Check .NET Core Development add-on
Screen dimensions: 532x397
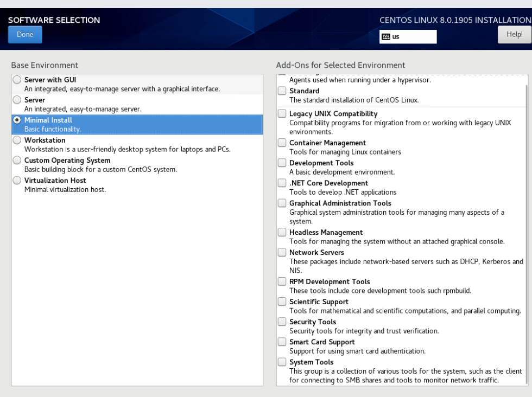click(x=282, y=183)
